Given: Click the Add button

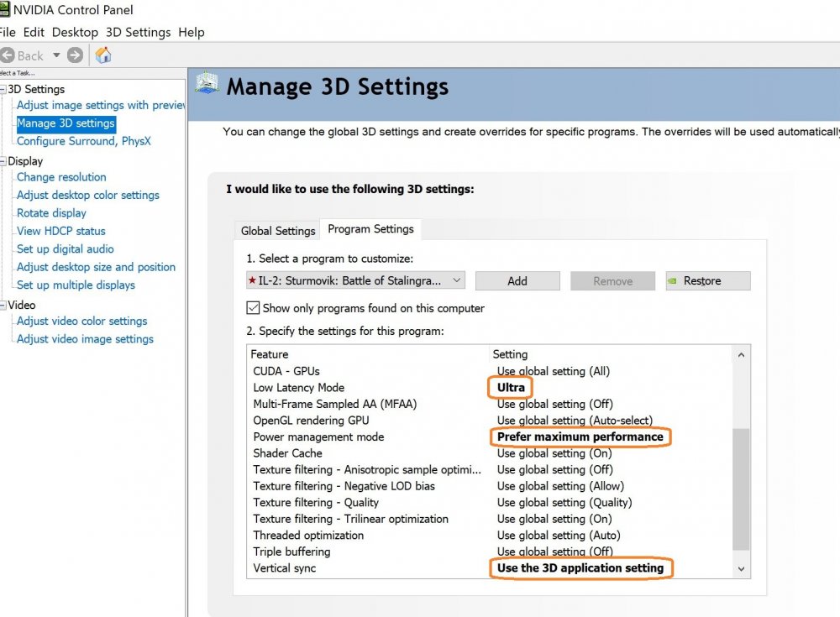Looking at the screenshot, I should pos(517,280).
